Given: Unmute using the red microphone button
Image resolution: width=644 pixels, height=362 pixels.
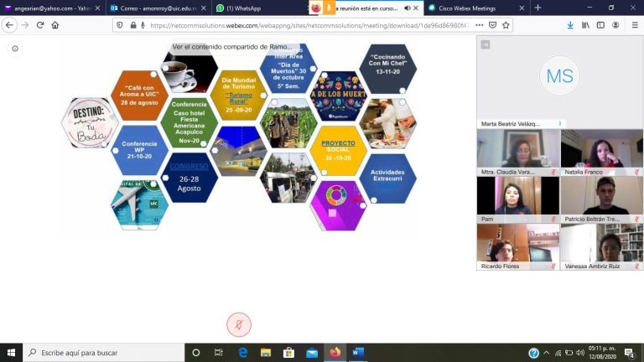Looking at the screenshot, I should click(x=239, y=324).
